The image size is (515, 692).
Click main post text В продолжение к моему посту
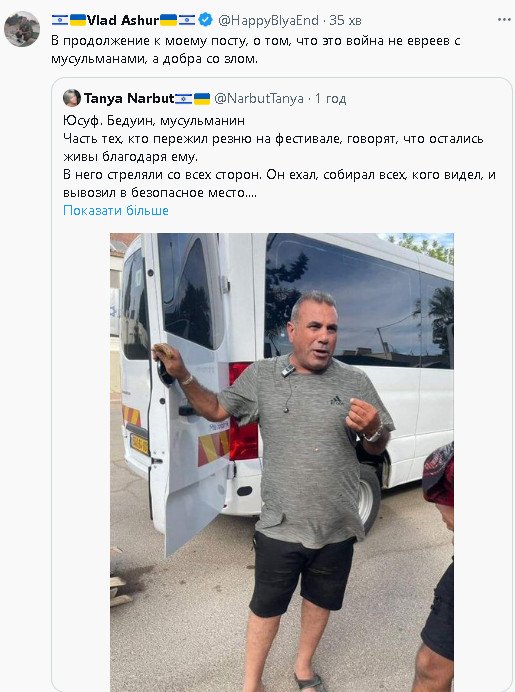tap(256, 49)
